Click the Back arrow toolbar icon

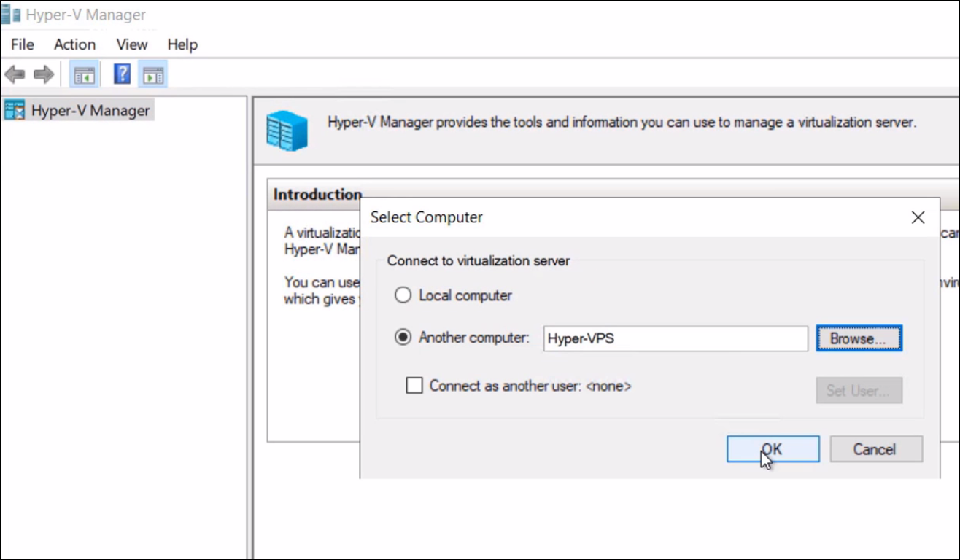click(x=15, y=74)
